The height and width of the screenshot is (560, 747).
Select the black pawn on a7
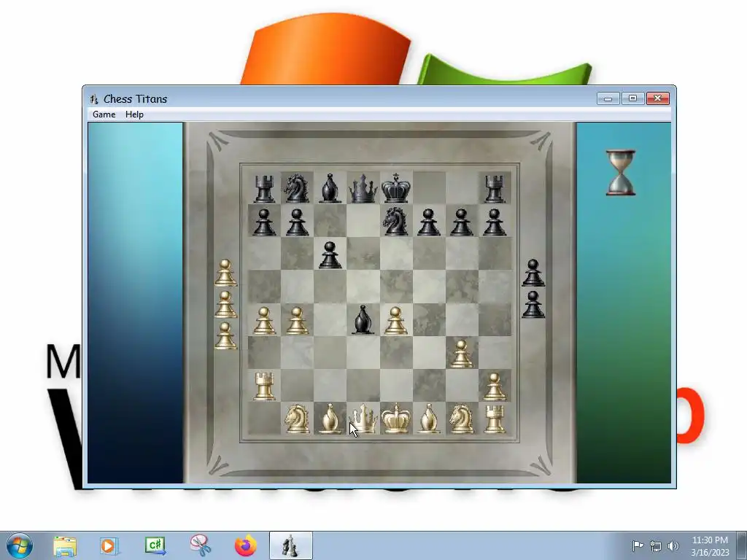(264, 222)
